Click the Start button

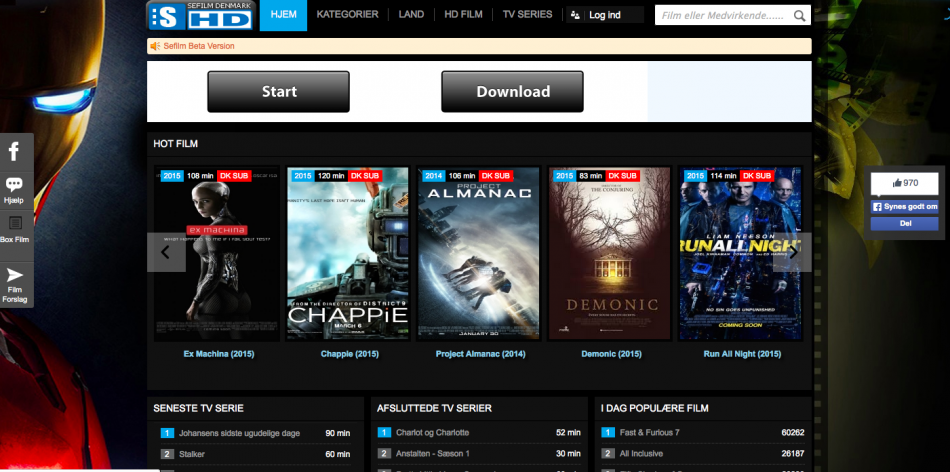click(x=279, y=91)
